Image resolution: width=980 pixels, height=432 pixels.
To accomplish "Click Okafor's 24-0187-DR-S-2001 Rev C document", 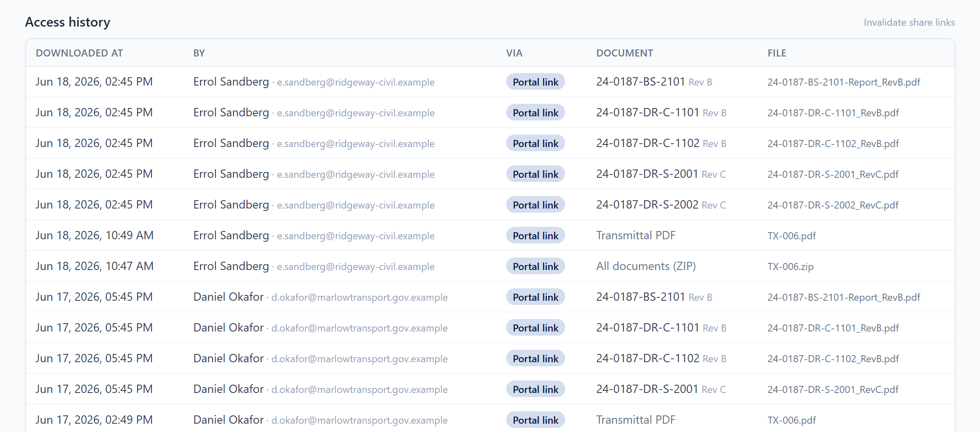I will [x=661, y=389].
